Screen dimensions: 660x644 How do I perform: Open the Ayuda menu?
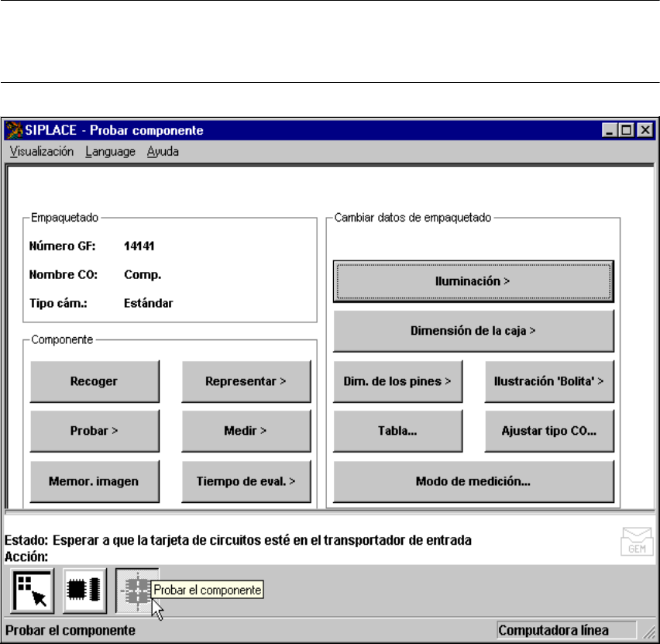click(163, 152)
